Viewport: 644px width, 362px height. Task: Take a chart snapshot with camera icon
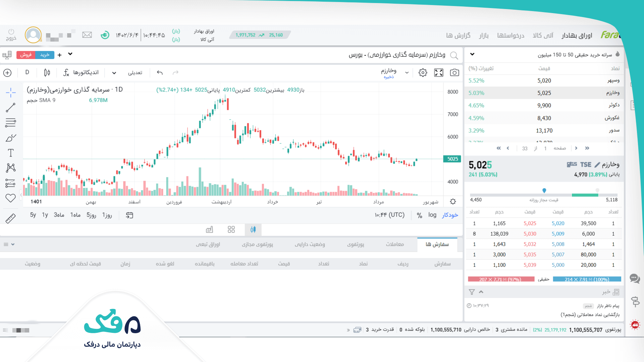pos(454,72)
